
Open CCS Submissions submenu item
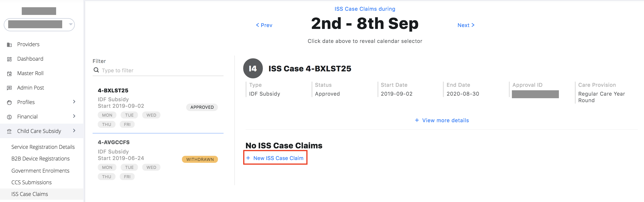(x=32, y=182)
